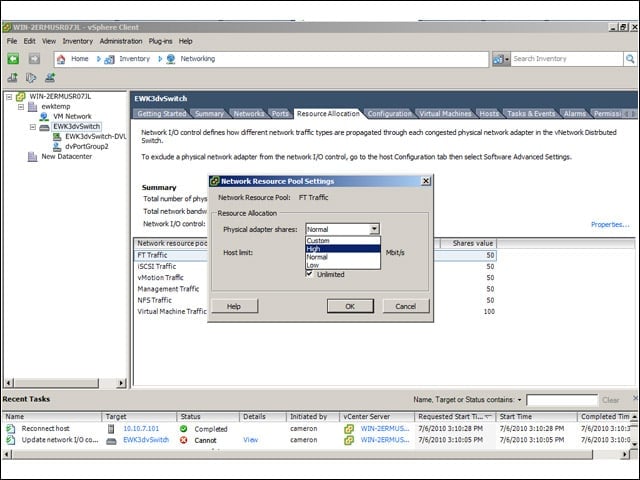
Task: Select Normal option in shares dropdown list
Action: 343,257
